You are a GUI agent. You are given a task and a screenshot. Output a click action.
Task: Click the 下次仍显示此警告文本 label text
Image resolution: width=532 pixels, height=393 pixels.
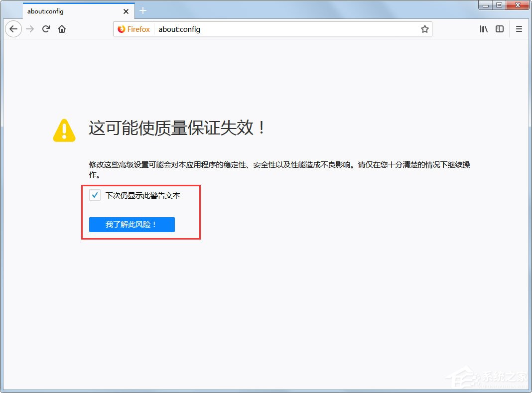(x=143, y=195)
